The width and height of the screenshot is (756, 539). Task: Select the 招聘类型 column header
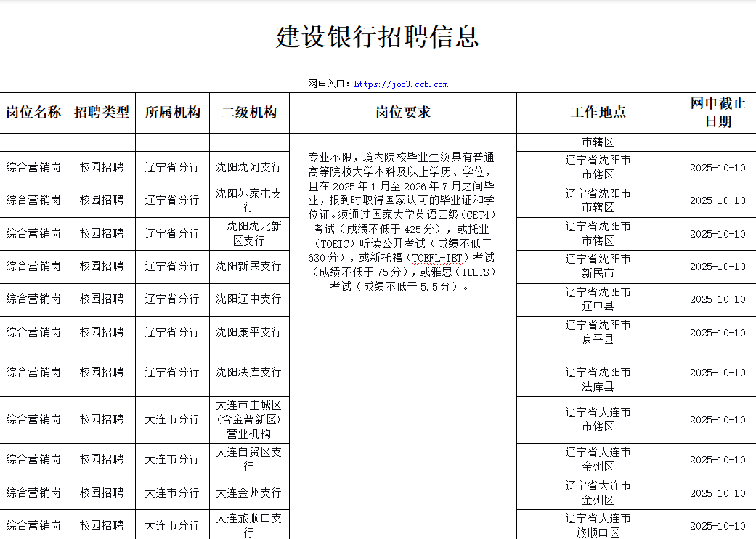point(102,113)
